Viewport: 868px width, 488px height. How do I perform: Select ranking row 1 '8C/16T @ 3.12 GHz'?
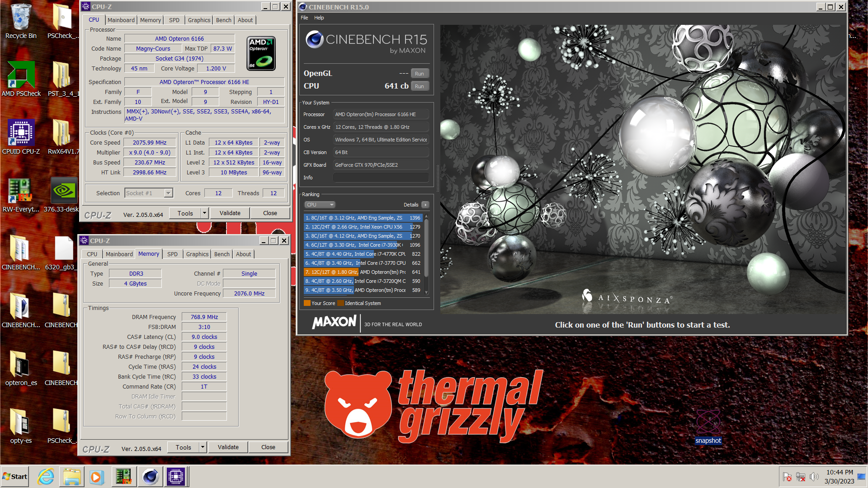363,218
